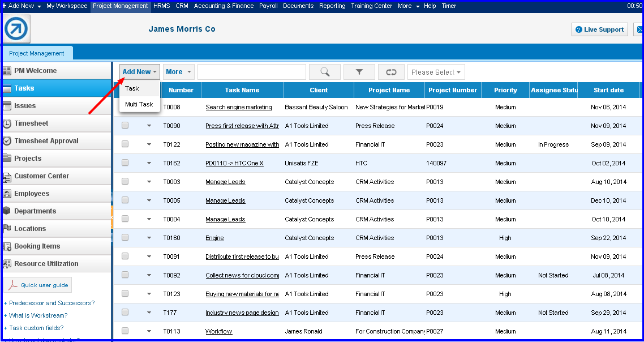Tick the checkbox for task T0003
The width and height of the screenshot is (644, 342).
point(125,181)
